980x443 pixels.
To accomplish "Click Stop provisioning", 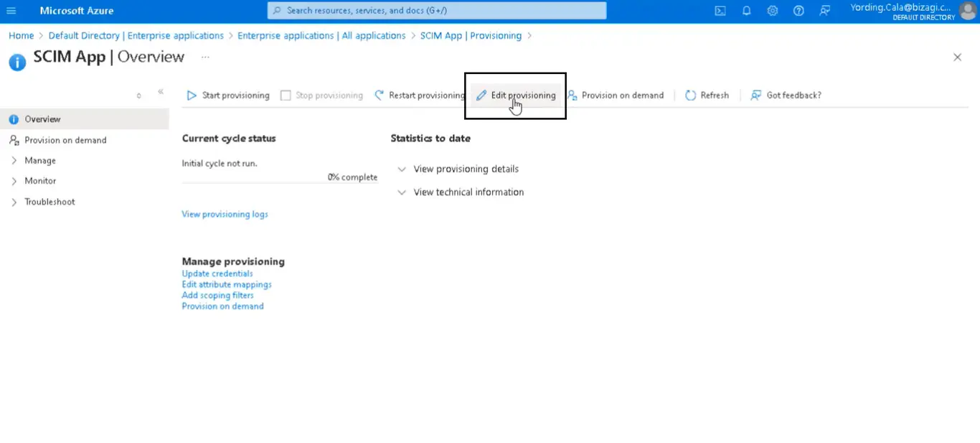I will (x=321, y=95).
